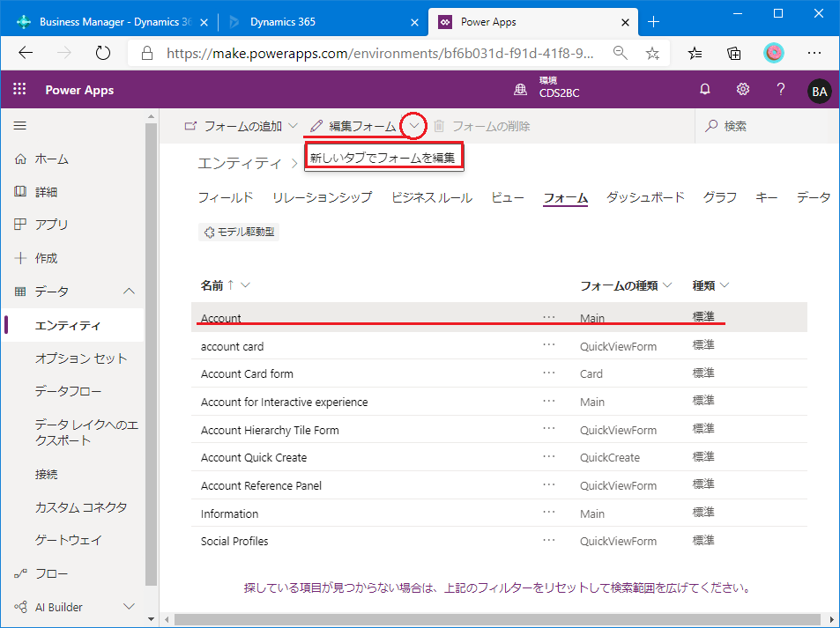Screen dimensions: 840x628
Task: Switch to the Business Rules tab
Action: click(x=432, y=197)
